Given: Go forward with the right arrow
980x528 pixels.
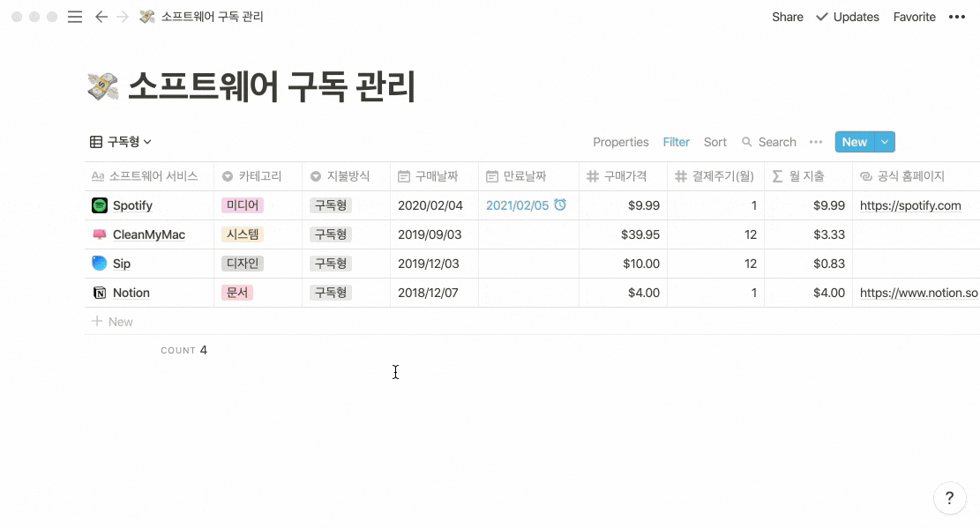Looking at the screenshot, I should click(x=123, y=17).
